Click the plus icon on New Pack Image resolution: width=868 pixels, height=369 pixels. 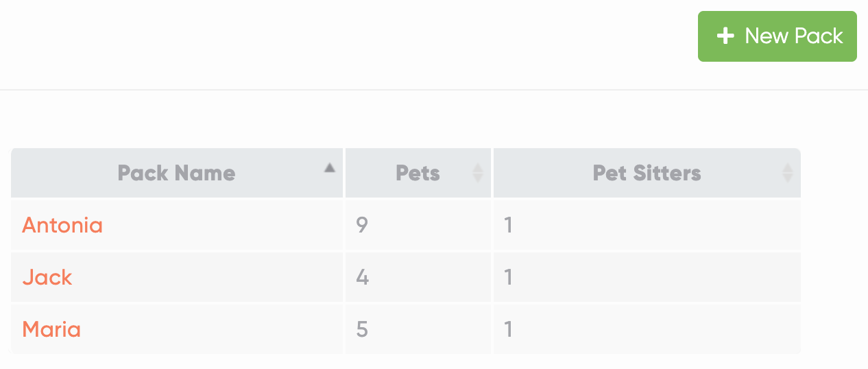pos(725,36)
